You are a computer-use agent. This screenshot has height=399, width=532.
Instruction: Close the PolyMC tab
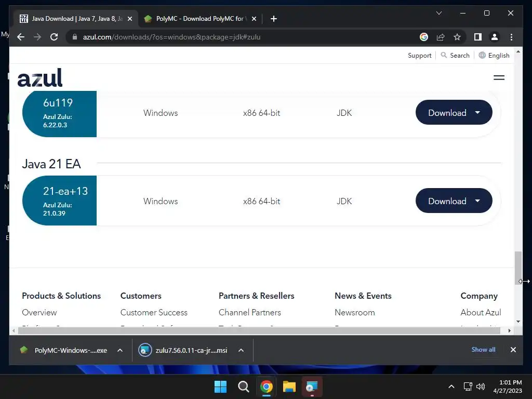254,19
